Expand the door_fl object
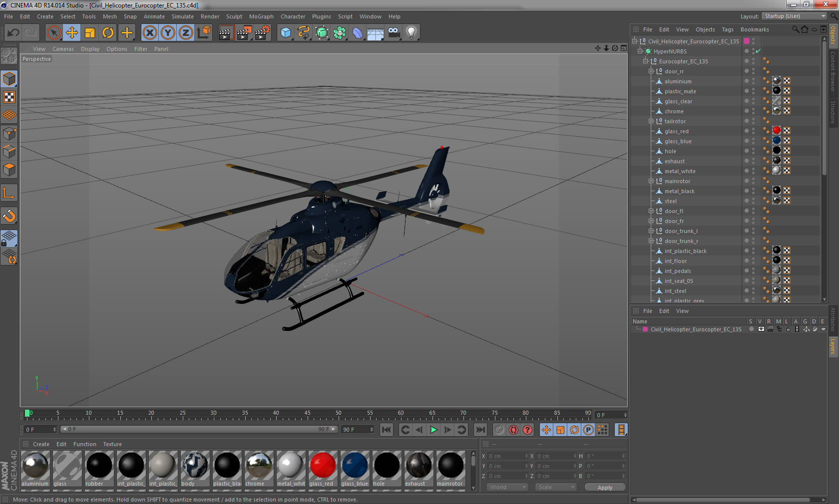The height and width of the screenshot is (504, 839). [651, 211]
